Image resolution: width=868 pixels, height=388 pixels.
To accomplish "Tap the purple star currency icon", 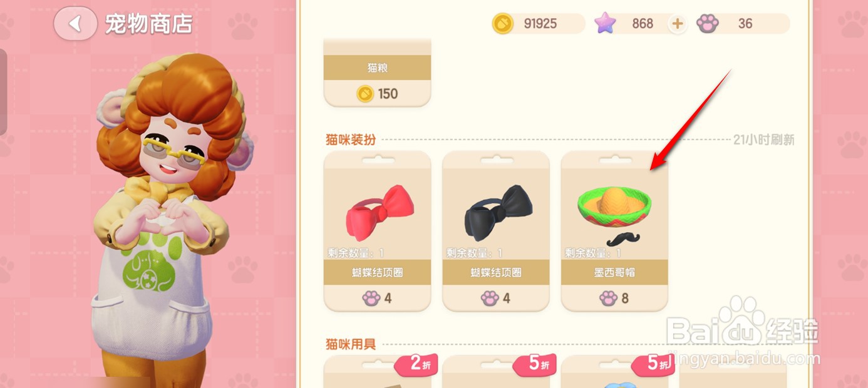I will click(604, 24).
